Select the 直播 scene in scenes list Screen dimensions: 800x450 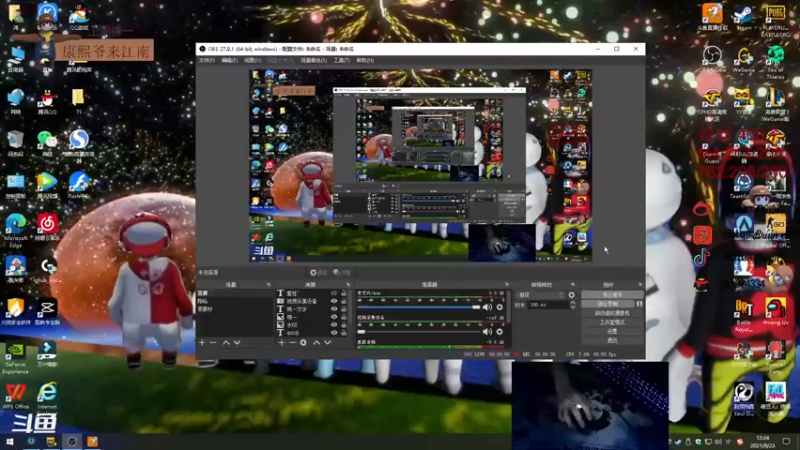[x=235, y=293]
